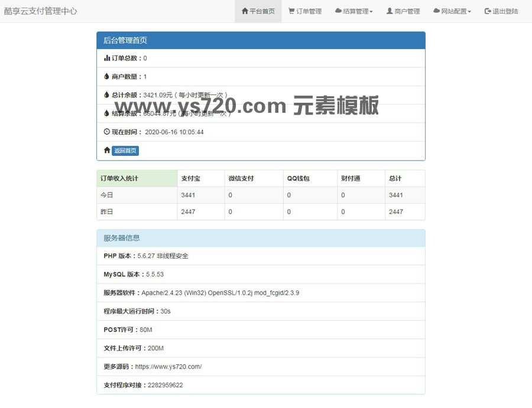
Task: Click the 支付宝 column header
Action: click(x=201, y=178)
